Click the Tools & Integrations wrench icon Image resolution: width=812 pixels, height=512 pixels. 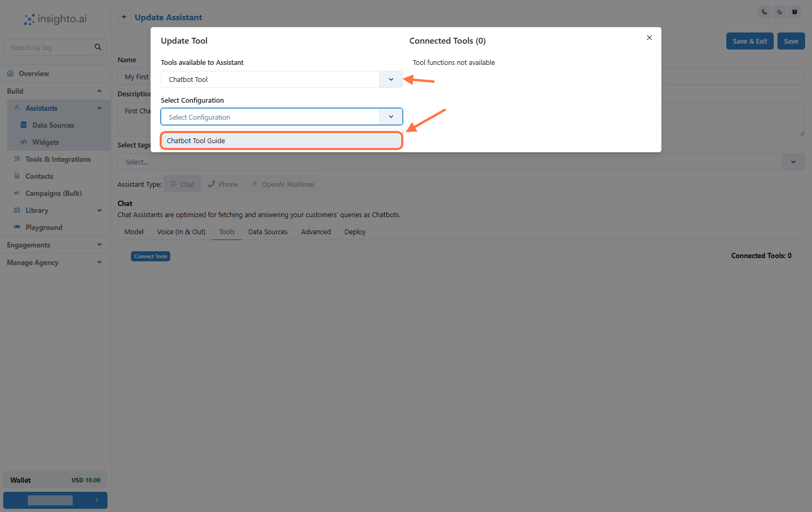(x=17, y=159)
